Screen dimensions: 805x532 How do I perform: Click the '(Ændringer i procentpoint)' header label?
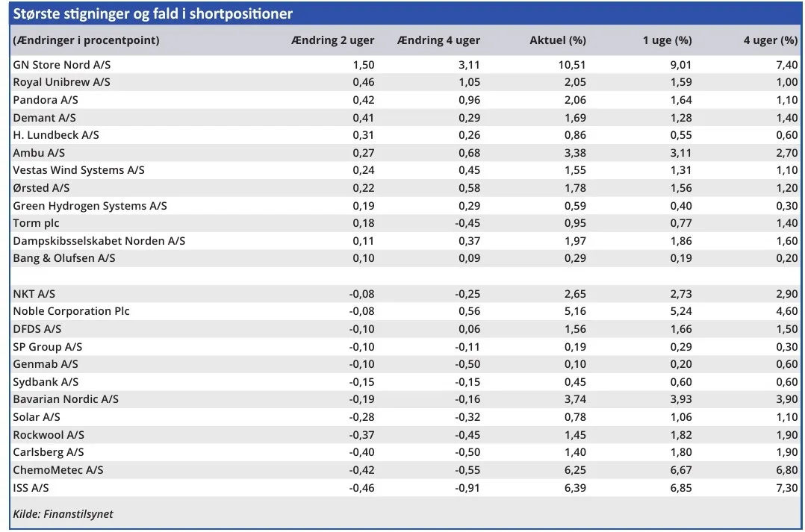87,40
